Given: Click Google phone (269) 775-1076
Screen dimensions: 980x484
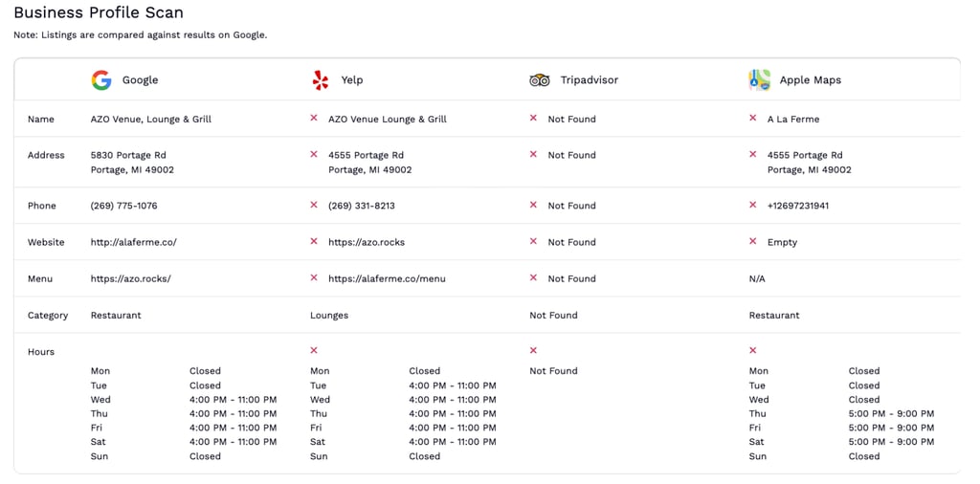Looking at the screenshot, I should click(123, 206).
